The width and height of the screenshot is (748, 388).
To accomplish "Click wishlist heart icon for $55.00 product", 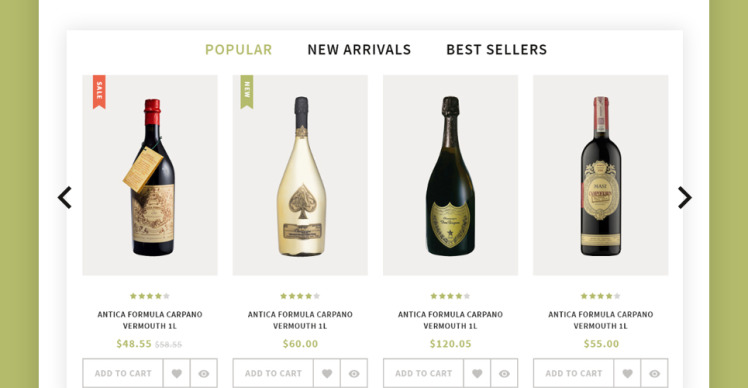I will pyautogui.click(x=627, y=373).
